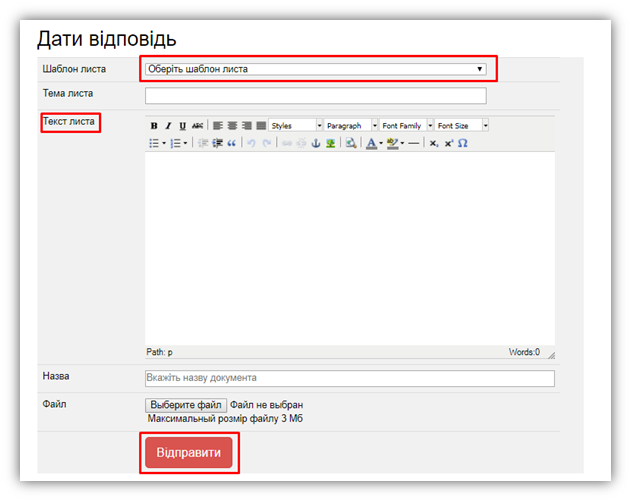
Task: Apply blockquote formatting
Action: (232, 144)
